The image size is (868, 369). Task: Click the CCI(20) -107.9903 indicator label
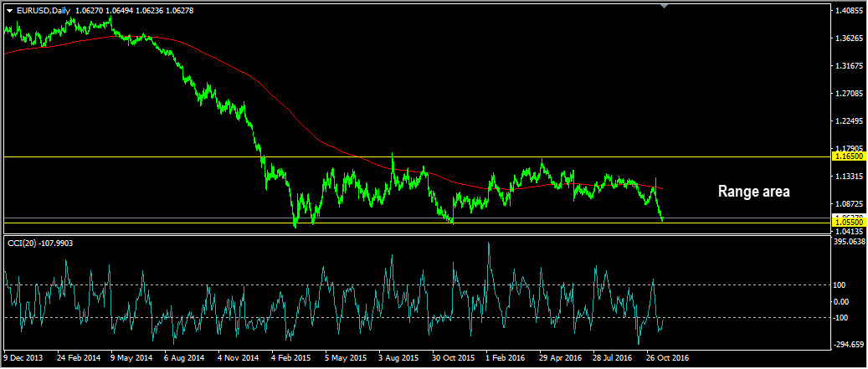tap(39, 243)
